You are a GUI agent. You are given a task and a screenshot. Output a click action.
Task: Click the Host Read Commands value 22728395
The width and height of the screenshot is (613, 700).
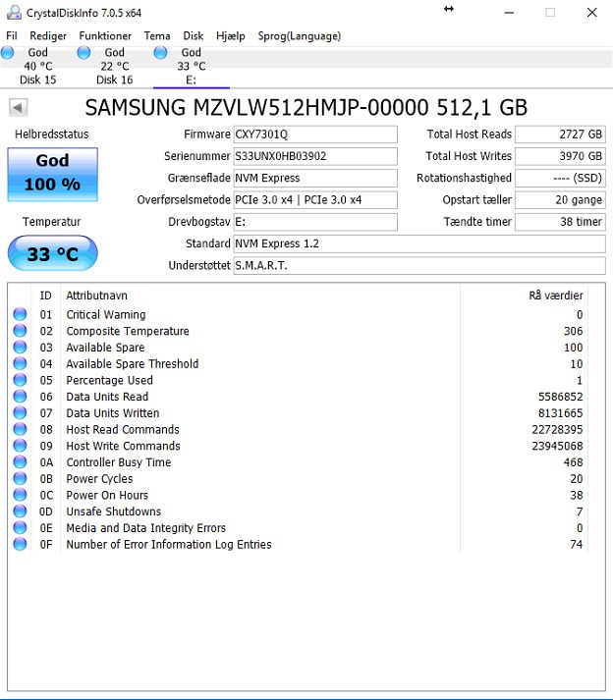coord(557,429)
